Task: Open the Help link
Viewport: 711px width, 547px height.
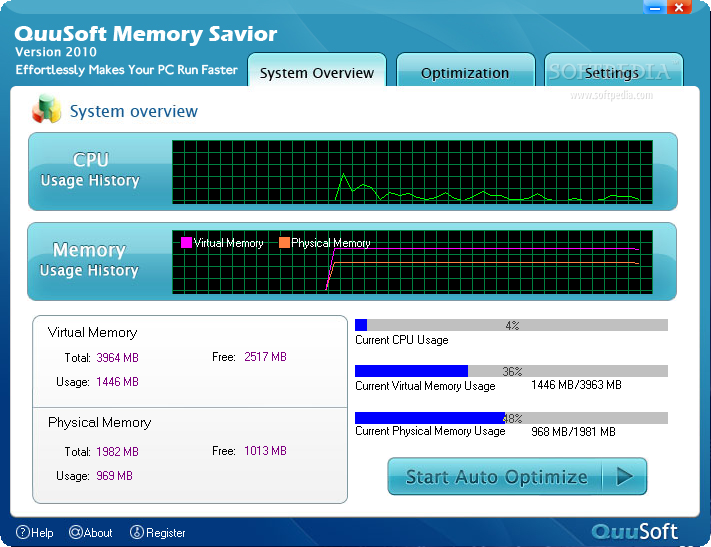Action: pos(35,532)
